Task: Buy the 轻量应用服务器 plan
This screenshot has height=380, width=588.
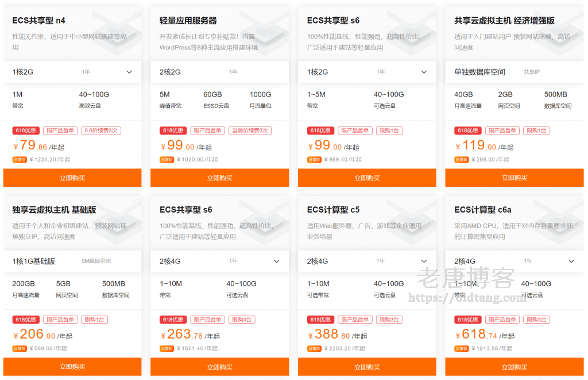Action: pos(219,178)
